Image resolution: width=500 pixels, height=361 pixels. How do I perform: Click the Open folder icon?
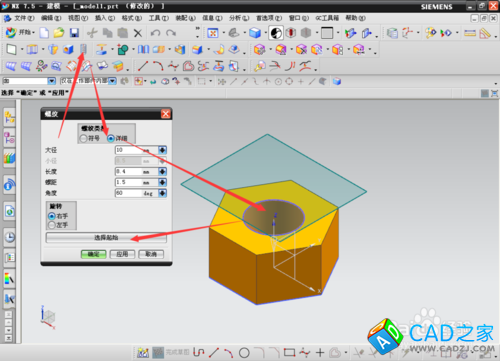59,33
